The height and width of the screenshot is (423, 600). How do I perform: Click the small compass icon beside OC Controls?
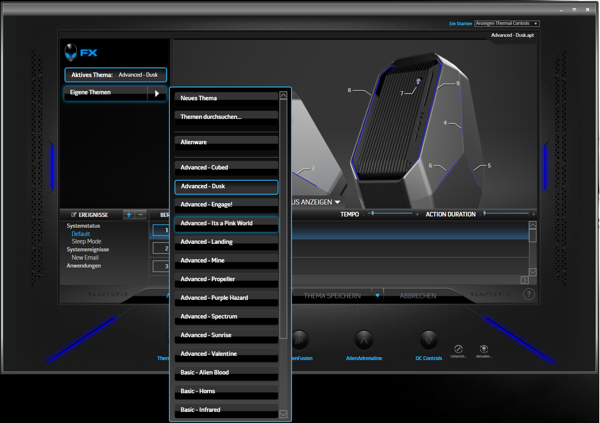pos(458,349)
